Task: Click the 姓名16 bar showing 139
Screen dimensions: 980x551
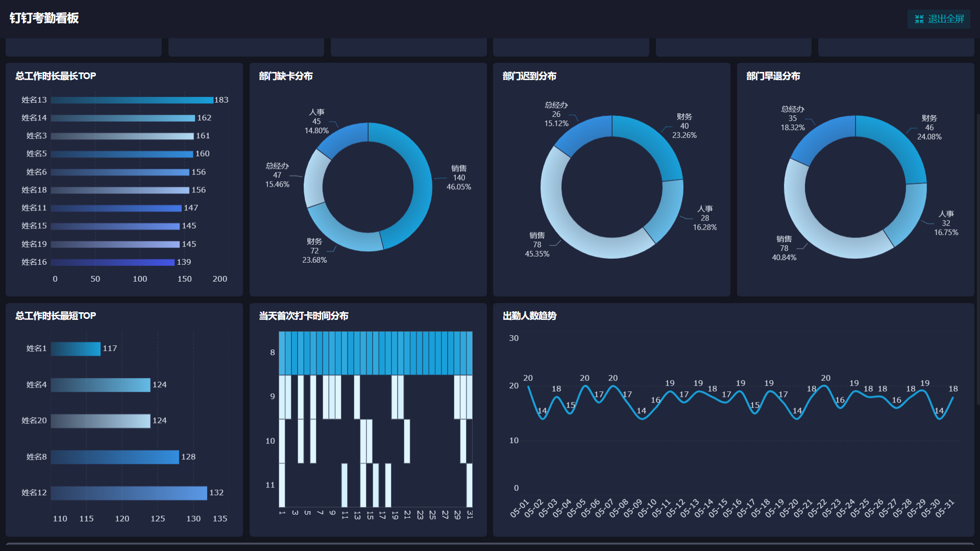Action: tap(113, 262)
